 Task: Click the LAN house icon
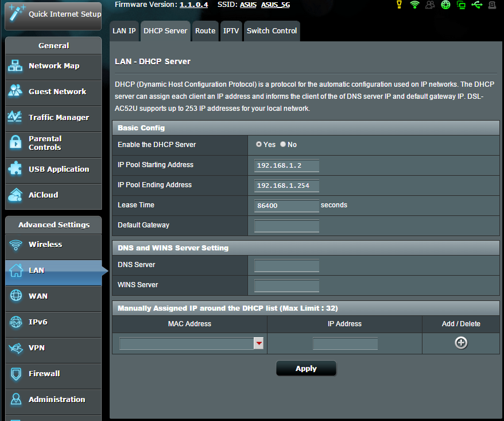(x=15, y=270)
